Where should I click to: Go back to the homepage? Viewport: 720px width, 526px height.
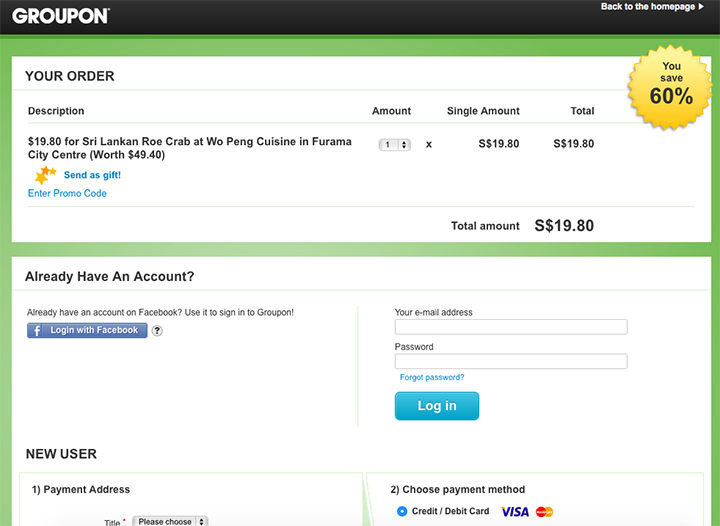click(x=652, y=6)
